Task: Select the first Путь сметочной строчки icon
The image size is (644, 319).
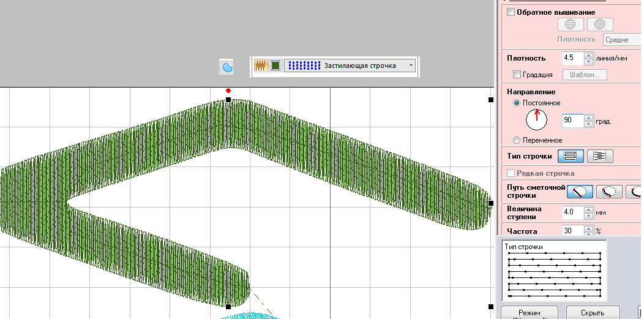Action: [x=580, y=192]
